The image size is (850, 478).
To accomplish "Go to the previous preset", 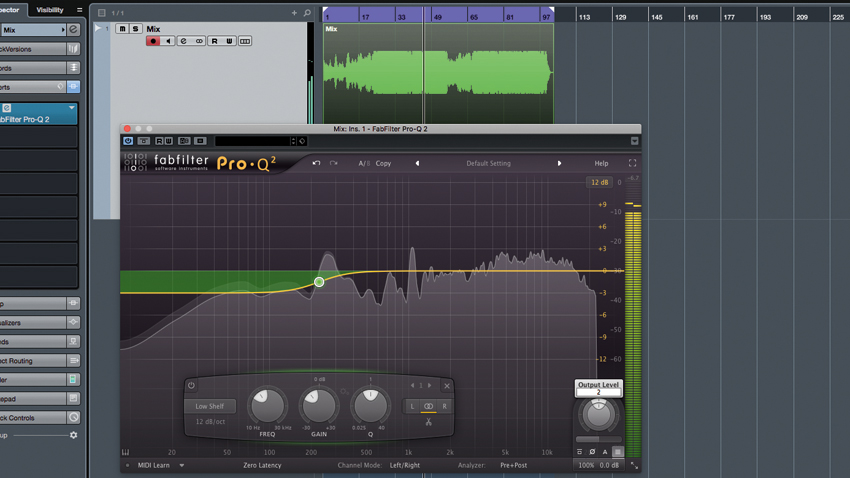I will point(417,163).
